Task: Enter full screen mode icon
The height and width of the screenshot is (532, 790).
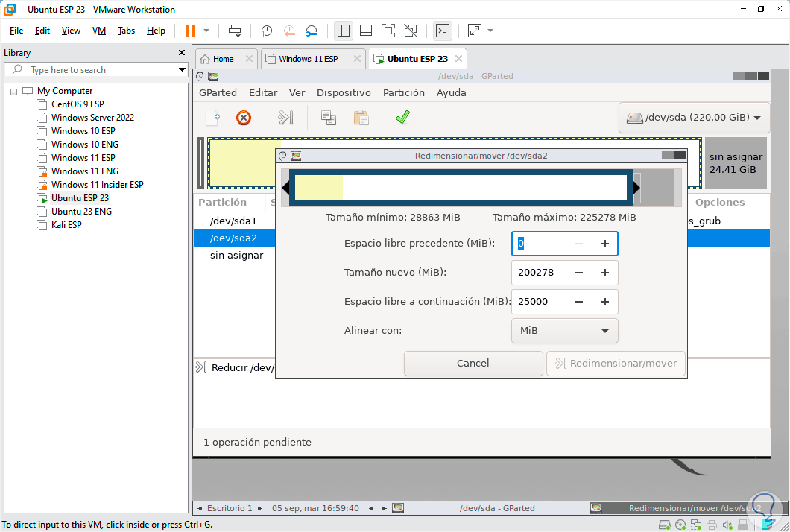Action: 388,31
